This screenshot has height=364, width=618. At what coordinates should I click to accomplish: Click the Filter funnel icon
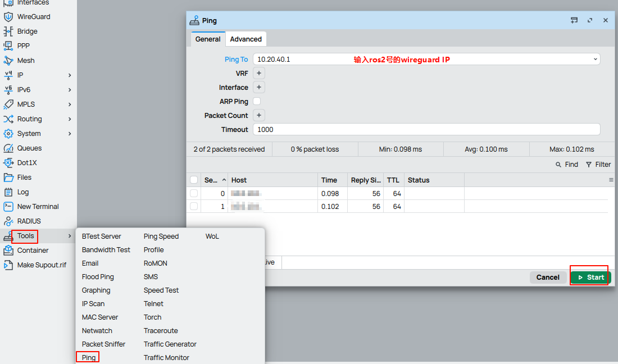point(589,165)
